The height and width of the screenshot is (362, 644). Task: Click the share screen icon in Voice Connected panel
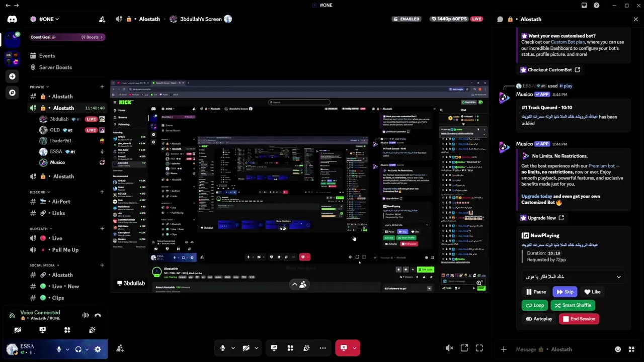point(42,330)
